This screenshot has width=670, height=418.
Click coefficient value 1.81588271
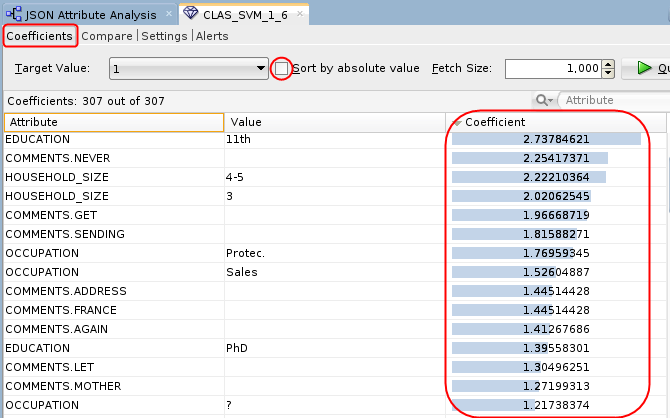pyautogui.click(x=556, y=234)
